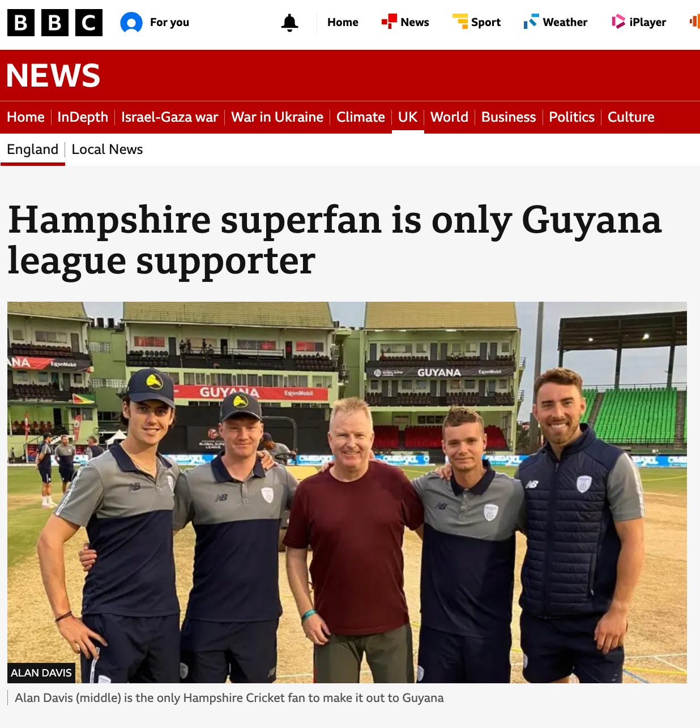This screenshot has height=728, width=700.
Task: Go to Home in top bar
Action: point(343,23)
